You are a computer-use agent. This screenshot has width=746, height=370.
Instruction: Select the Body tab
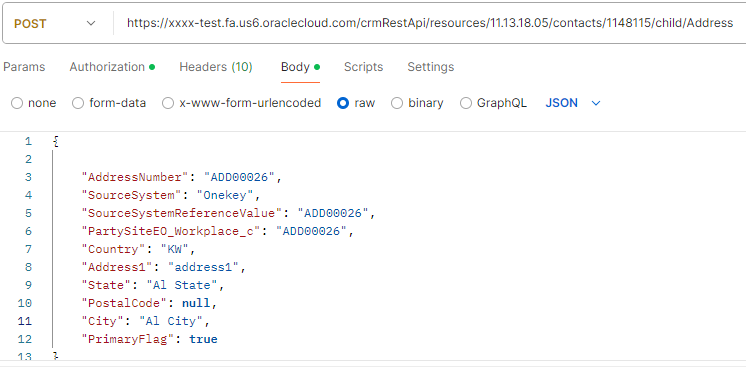click(x=300, y=67)
